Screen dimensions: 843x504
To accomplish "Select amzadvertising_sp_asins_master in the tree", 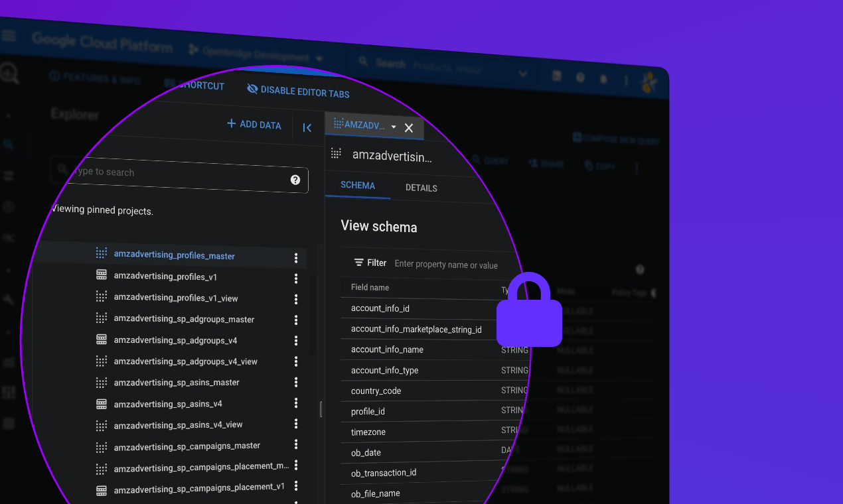I will [177, 383].
